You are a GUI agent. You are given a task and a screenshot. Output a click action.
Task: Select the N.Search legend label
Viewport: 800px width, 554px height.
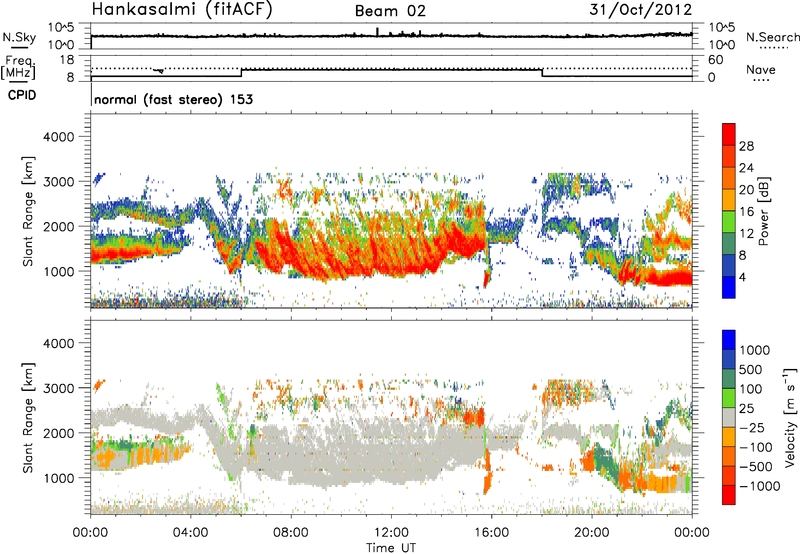[772, 37]
